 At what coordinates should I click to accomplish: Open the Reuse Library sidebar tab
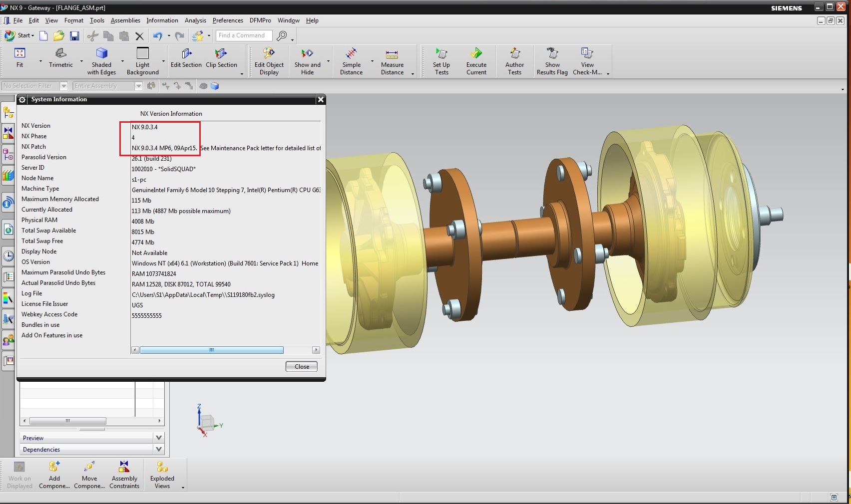click(8, 176)
